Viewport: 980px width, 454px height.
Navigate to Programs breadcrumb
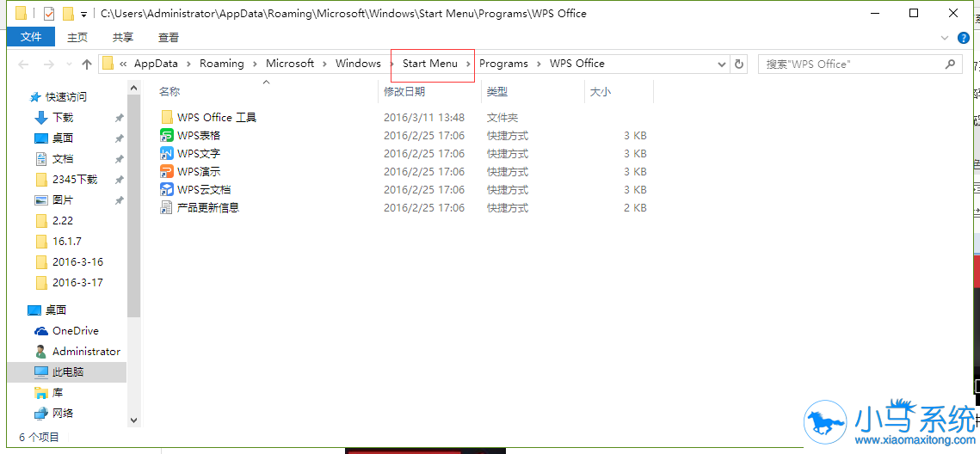point(503,64)
